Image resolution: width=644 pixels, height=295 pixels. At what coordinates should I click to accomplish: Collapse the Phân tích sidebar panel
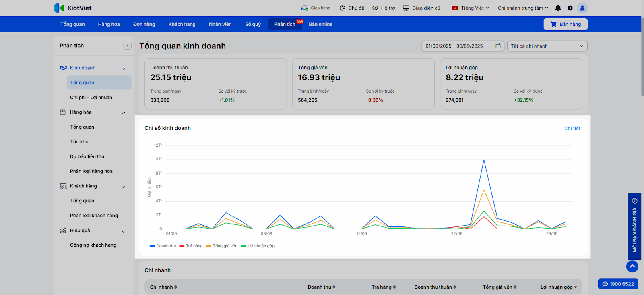tap(128, 46)
